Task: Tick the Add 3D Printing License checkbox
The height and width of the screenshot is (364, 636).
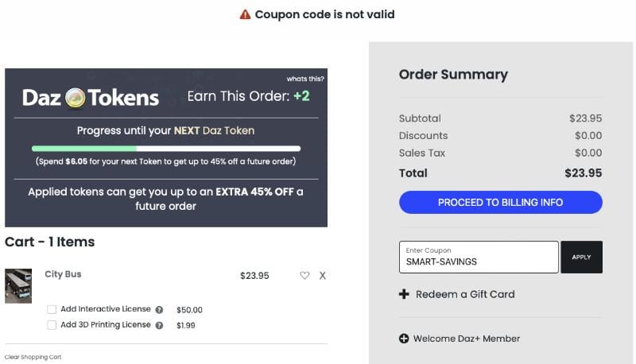Action: coord(52,325)
